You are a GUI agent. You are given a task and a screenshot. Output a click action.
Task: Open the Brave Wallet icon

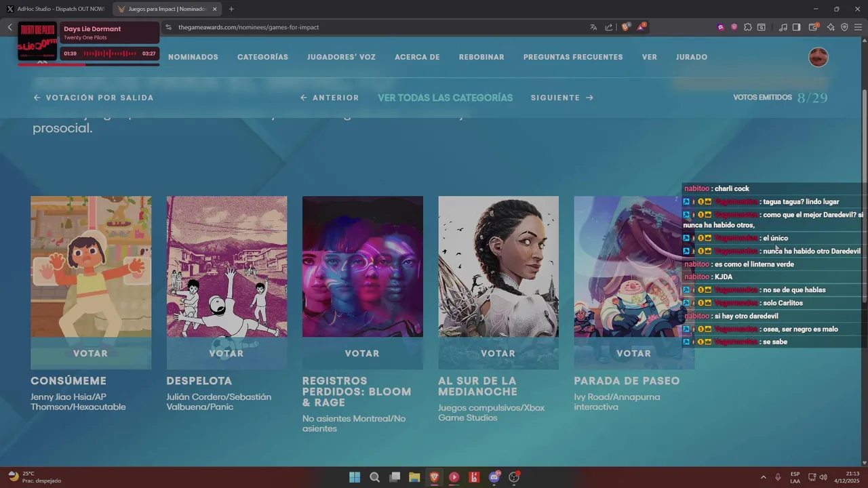(x=814, y=27)
